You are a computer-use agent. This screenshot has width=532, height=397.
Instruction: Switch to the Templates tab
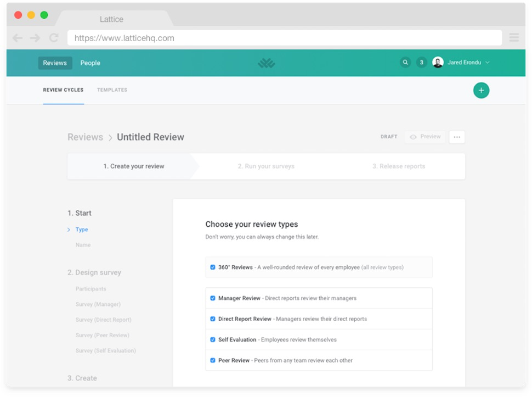click(112, 90)
